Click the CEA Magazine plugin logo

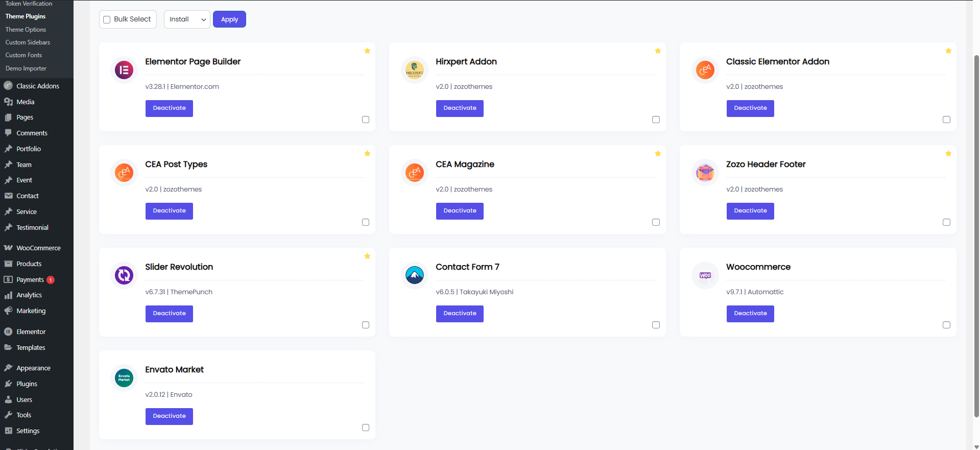coord(415,173)
